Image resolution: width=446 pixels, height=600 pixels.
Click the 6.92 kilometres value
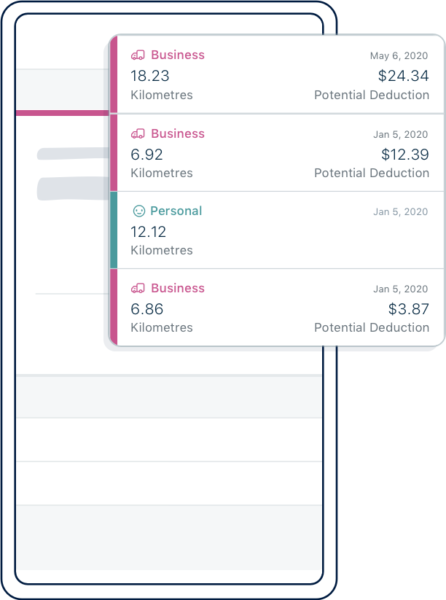tap(146, 155)
